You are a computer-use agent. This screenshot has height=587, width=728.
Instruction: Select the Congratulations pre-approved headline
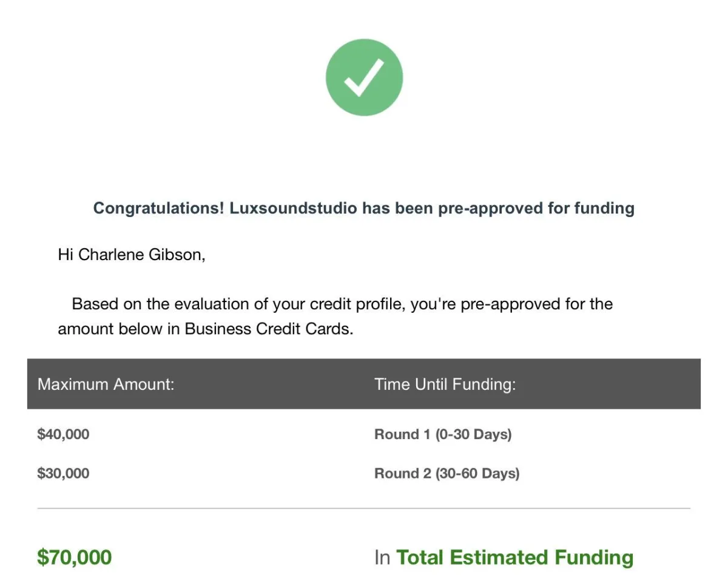(364, 209)
